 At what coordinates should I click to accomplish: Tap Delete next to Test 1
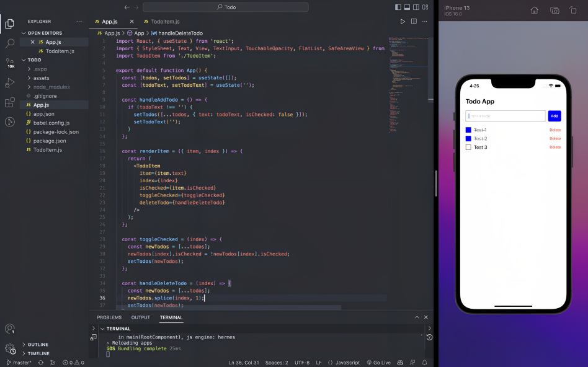point(555,130)
